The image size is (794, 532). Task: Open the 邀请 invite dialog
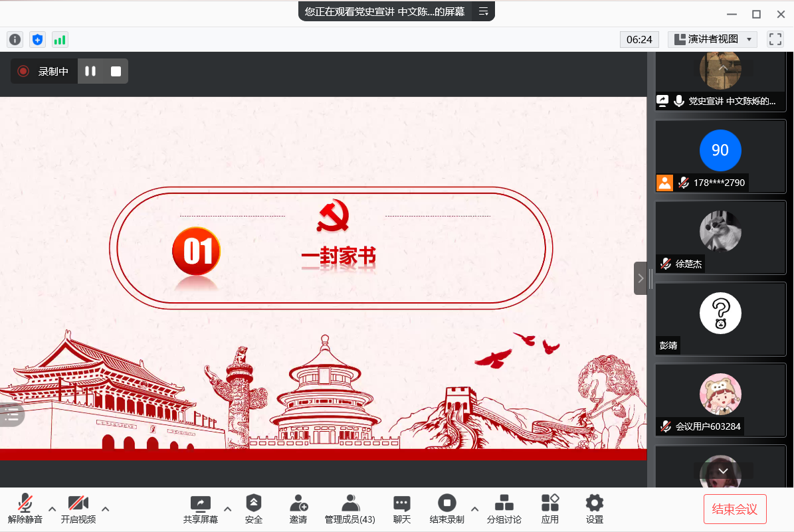(x=298, y=509)
